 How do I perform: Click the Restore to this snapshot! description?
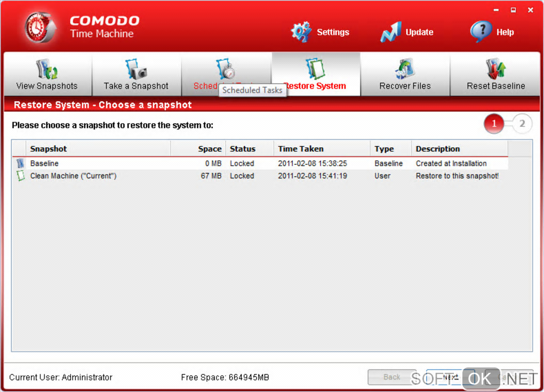[x=457, y=176]
